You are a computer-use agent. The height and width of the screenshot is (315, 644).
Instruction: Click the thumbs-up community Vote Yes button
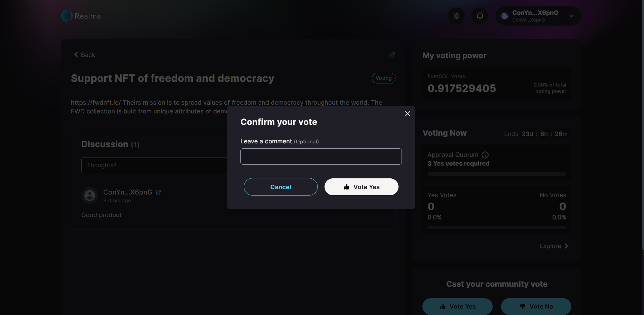[457, 306]
